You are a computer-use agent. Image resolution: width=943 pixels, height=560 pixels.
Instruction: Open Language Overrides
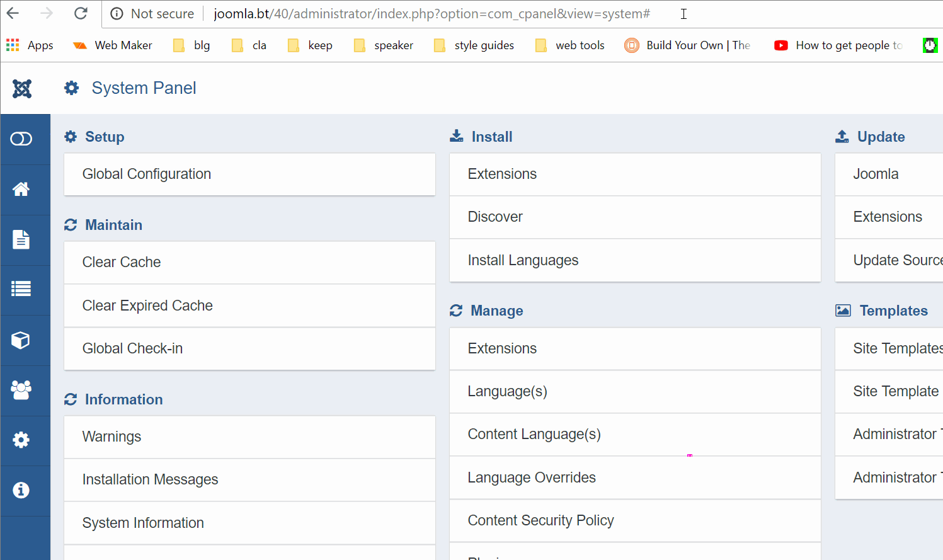pos(635,477)
